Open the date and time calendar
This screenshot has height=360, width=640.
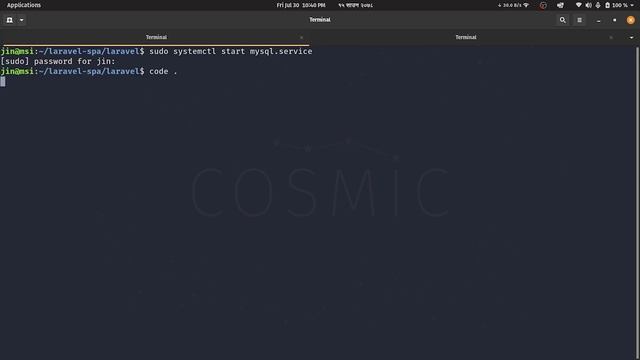(301, 5)
